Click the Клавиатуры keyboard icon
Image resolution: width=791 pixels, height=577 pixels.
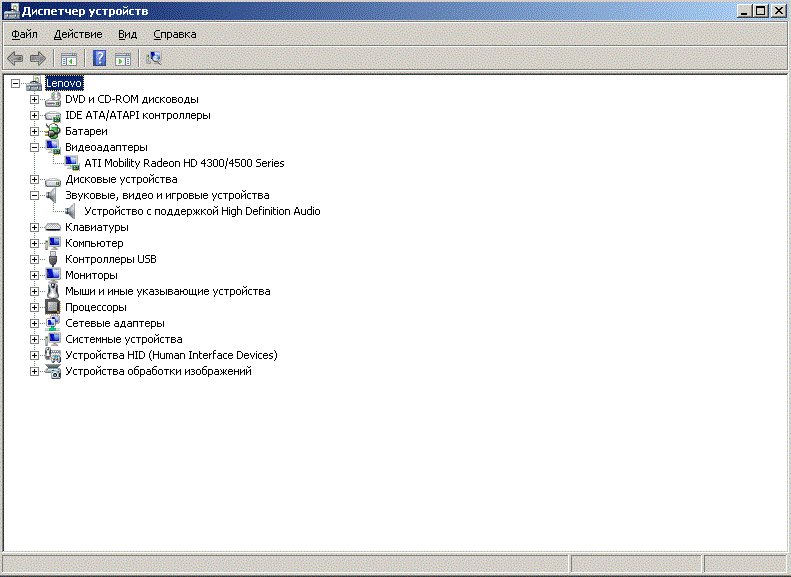tap(53, 227)
